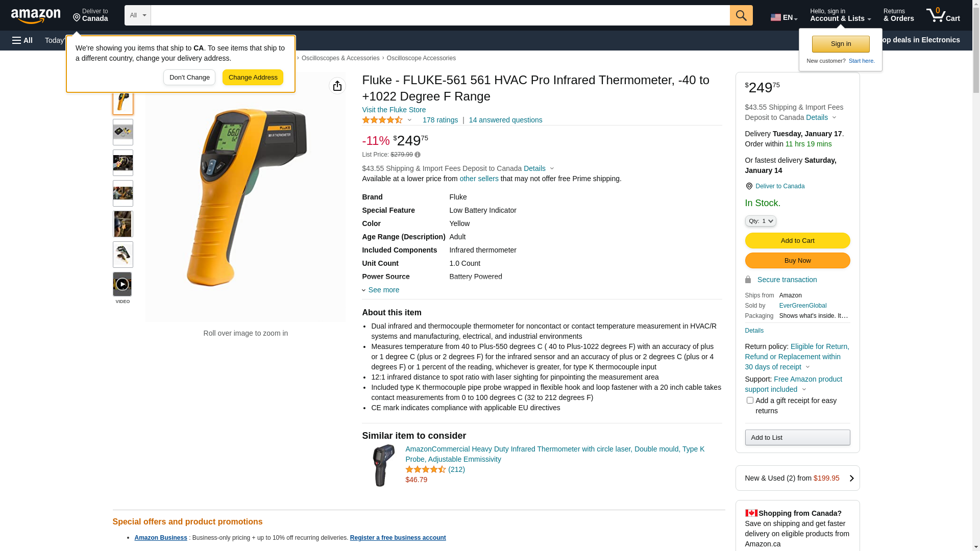
Task: Open the All search category dropdown
Action: point(138,15)
